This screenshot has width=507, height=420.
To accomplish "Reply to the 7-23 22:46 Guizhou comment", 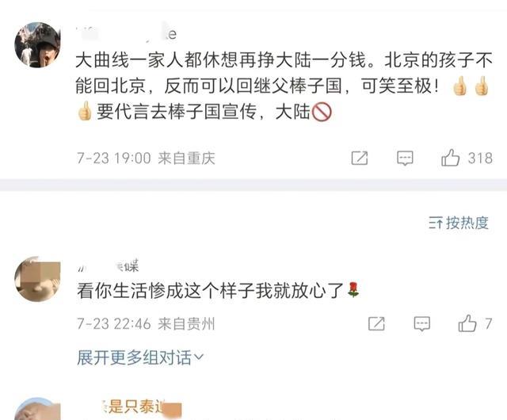I will point(422,323).
